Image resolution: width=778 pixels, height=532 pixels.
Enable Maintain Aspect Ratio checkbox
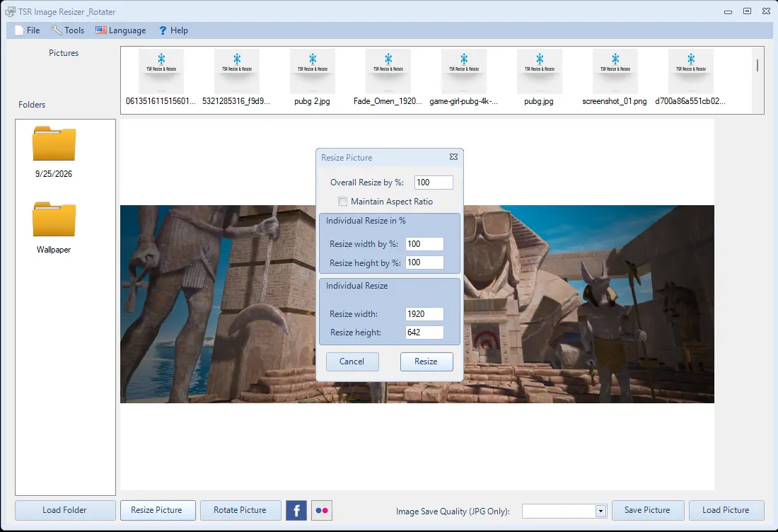342,202
